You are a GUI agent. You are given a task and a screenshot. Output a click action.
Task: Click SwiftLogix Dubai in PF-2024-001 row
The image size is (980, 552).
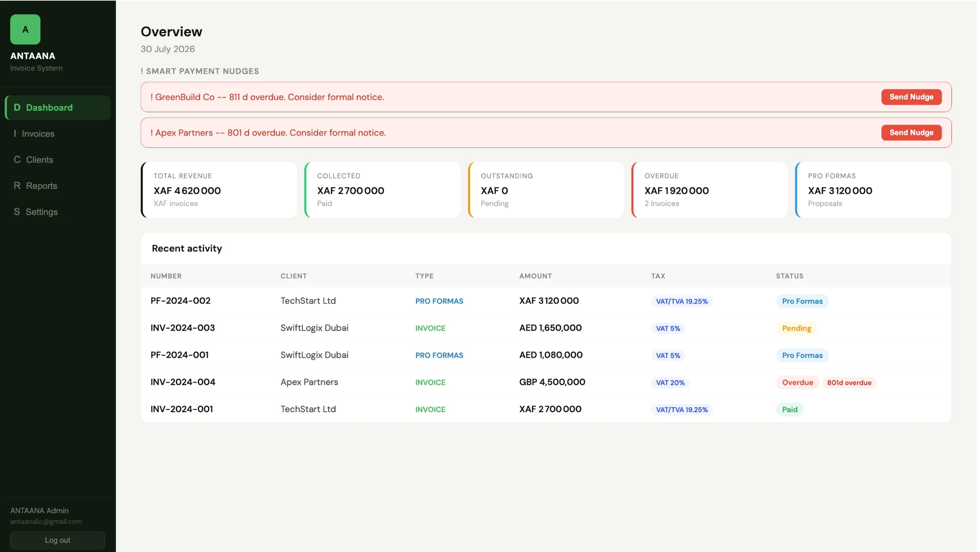(314, 355)
